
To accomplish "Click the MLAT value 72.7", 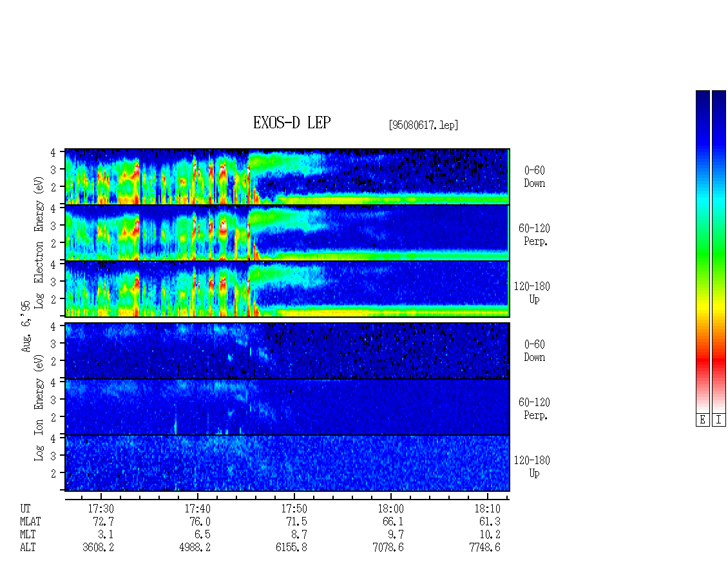I will 103,521.
